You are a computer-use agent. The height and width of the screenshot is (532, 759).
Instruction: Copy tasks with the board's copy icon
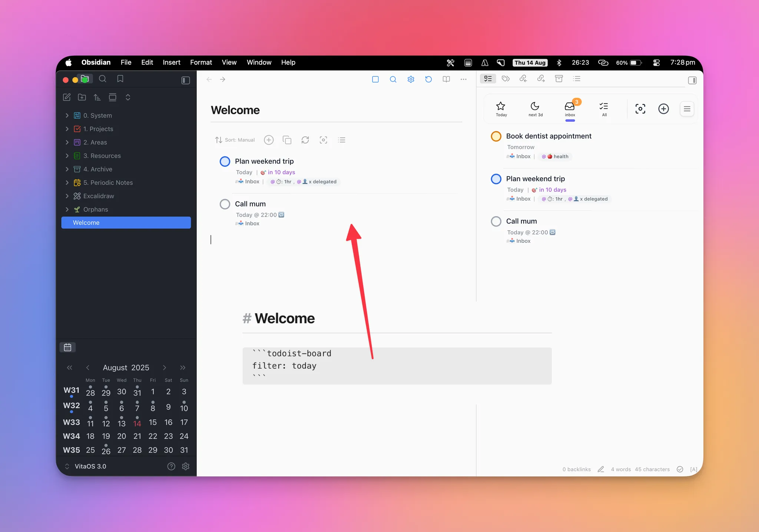tap(287, 140)
